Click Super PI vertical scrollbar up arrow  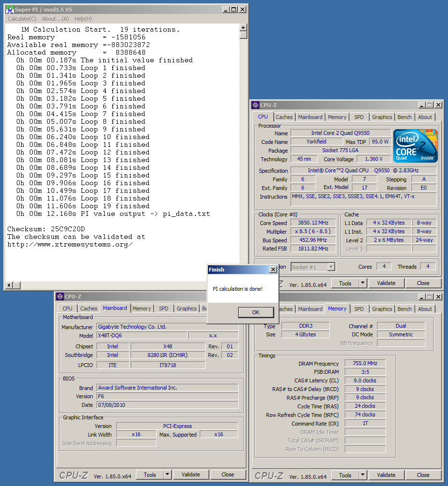point(243,27)
